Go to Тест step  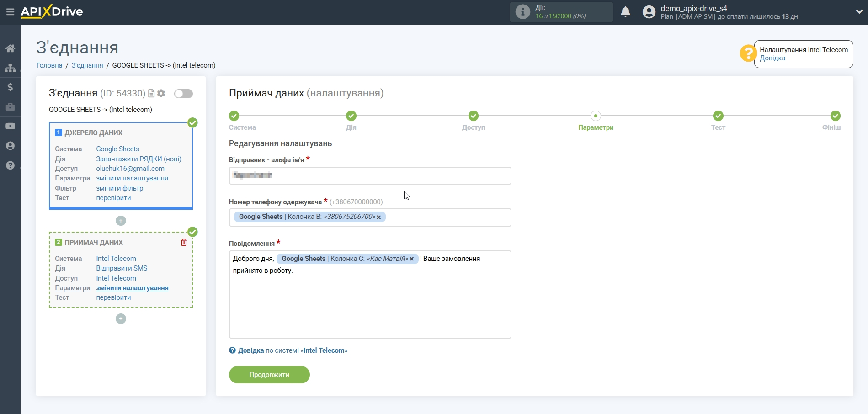(718, 116)
